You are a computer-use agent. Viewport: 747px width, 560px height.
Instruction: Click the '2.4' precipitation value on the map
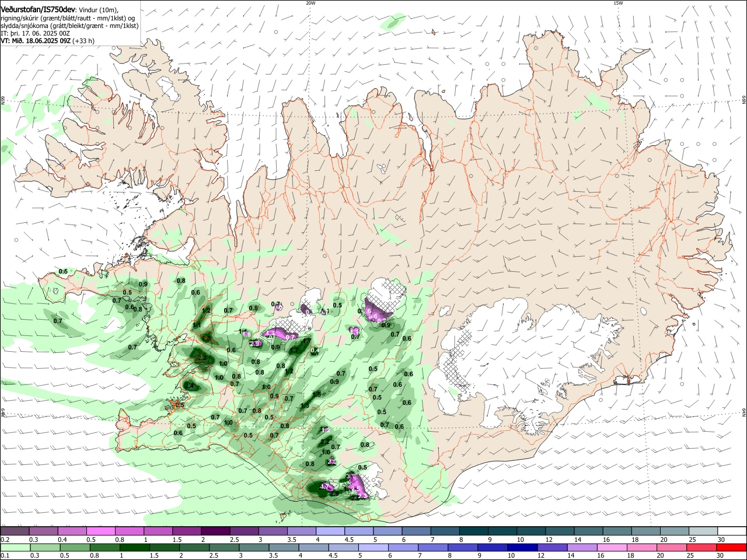[x=189, y=386]
